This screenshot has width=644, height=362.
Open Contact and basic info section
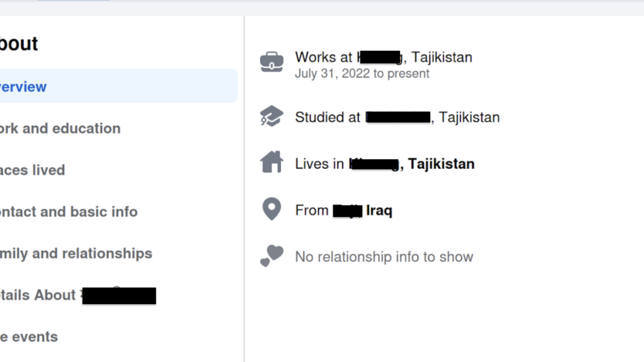click(69, 212)
